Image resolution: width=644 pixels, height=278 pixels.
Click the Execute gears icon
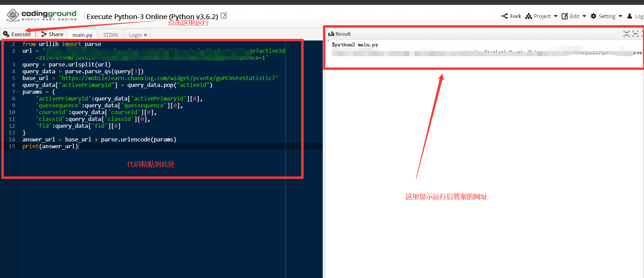[6, 34]
